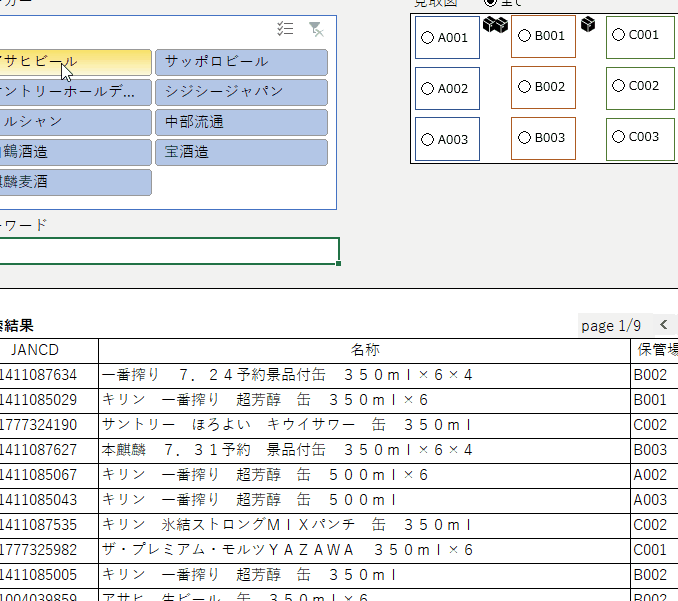Click storage cell C001
Screen dimensions: 678x601
655,550
